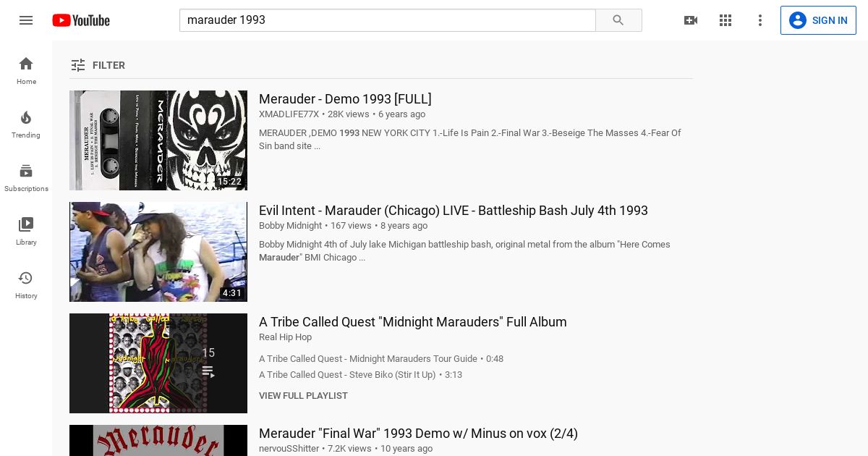Click the '28K views' text
Viewport: 868px width, 456px height.
coord(349,114)
